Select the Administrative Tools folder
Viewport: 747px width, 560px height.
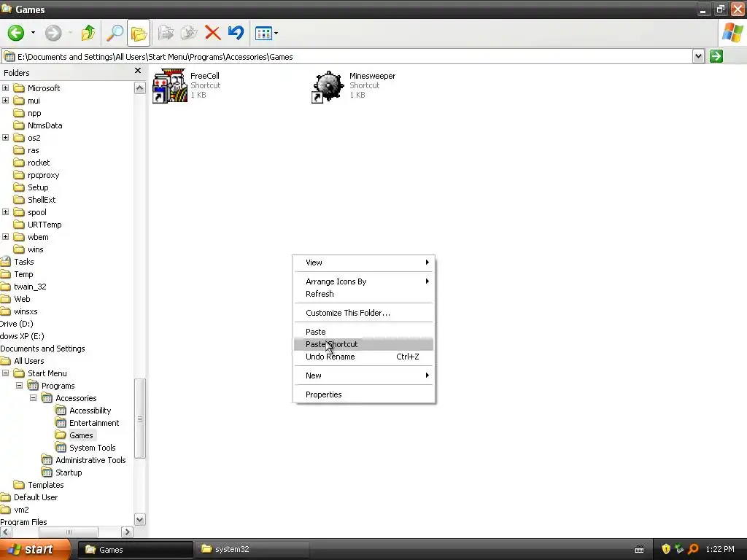click(90, 459)
